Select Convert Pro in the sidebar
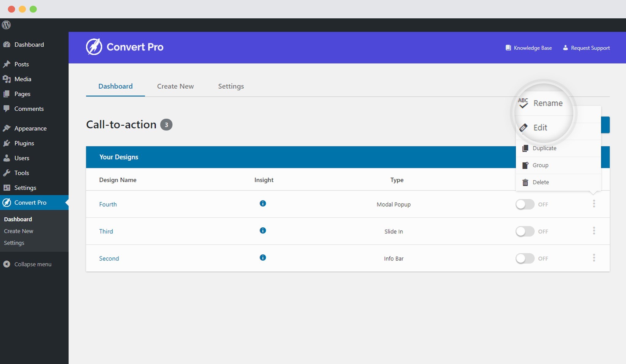The width and height of the screenshot is (626, 364). (x=34, y=202)
